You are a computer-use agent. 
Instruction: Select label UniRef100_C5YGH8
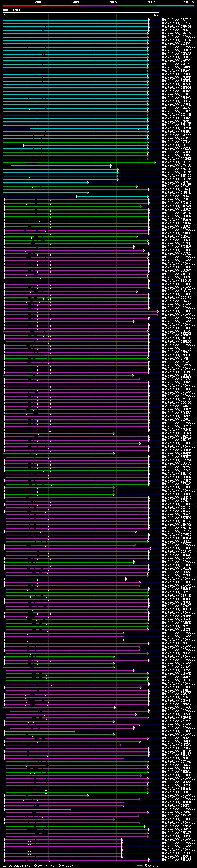click(177, 104)
